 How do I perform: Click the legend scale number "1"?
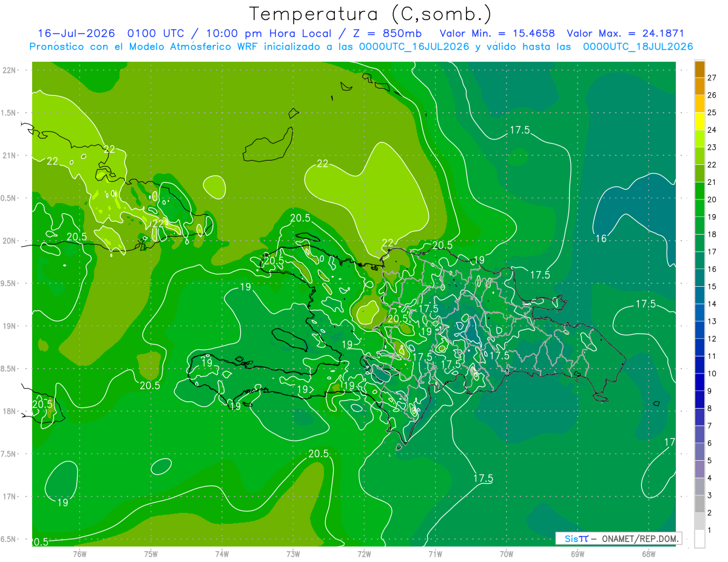[710, 530]
